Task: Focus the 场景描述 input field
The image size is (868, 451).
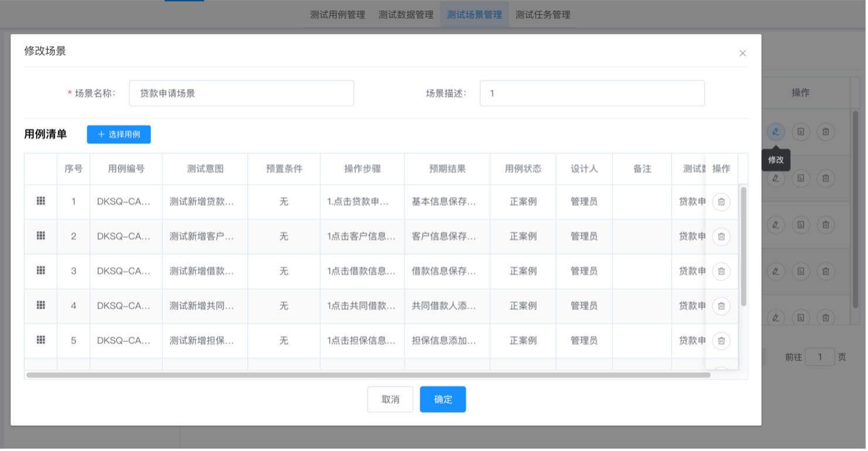Action: 591,93
